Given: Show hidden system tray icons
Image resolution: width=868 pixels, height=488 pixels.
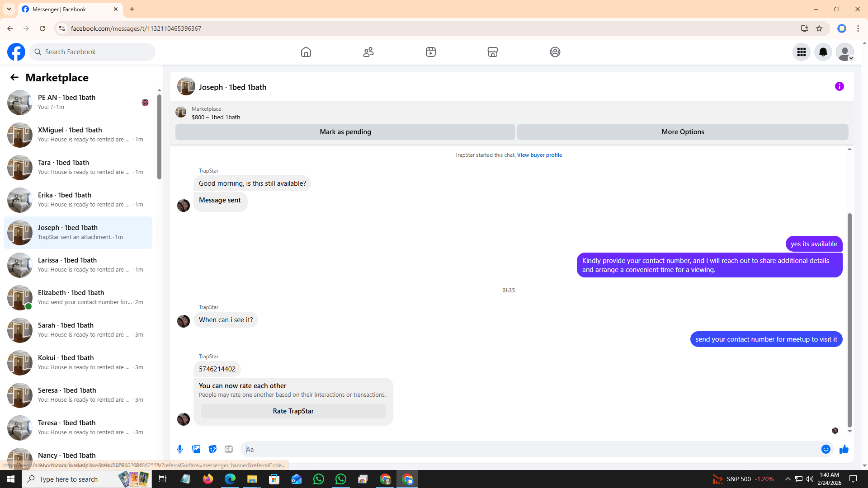Looking at the screenshot, I should 788,479.
